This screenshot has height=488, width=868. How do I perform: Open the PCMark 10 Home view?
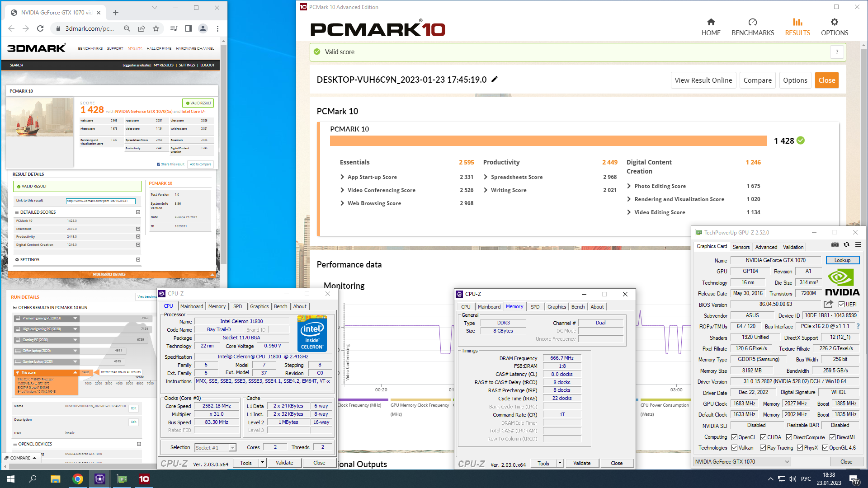[711, 27]
